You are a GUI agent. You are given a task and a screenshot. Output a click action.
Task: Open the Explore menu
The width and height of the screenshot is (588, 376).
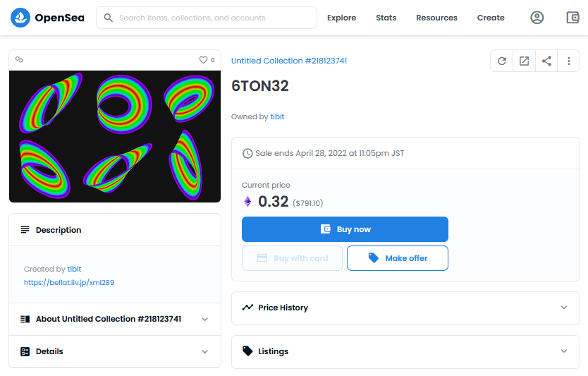(341, 18)
